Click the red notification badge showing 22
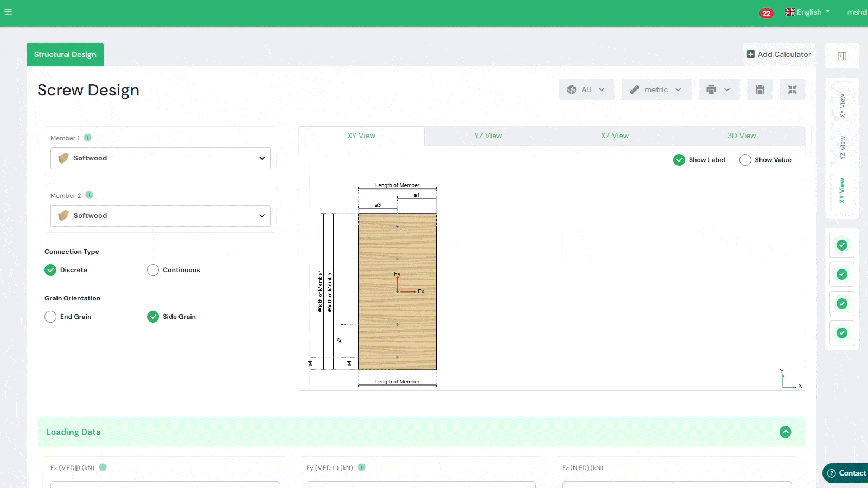868x488 pixels. point(766,13)
